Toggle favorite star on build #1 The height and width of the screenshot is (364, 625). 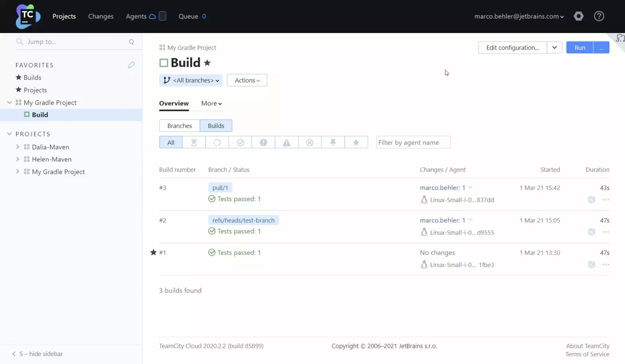(x=153, y=252)
